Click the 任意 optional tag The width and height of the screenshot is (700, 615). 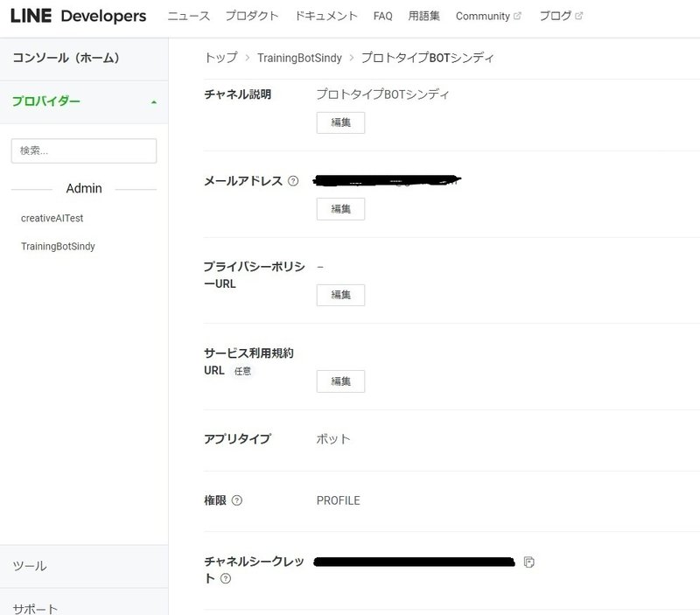243,371
